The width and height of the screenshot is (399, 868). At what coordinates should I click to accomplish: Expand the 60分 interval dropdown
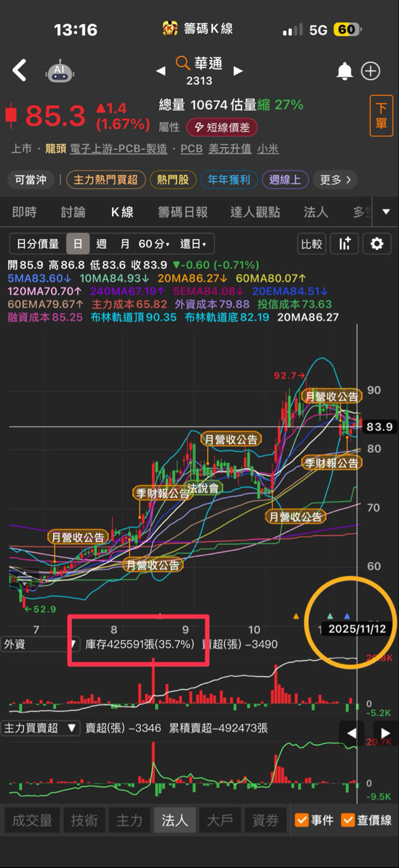coord(154,243)
